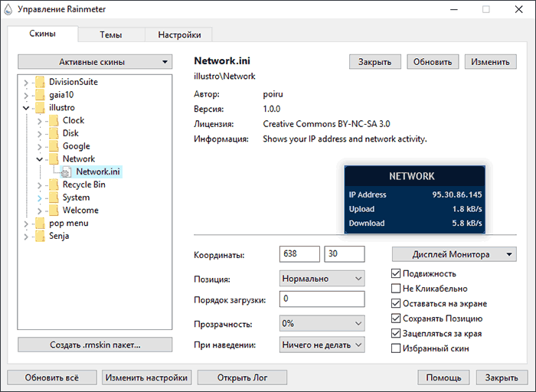Click the Порядок загрузки input field
The image size is (536, 392).
[322, 299]
